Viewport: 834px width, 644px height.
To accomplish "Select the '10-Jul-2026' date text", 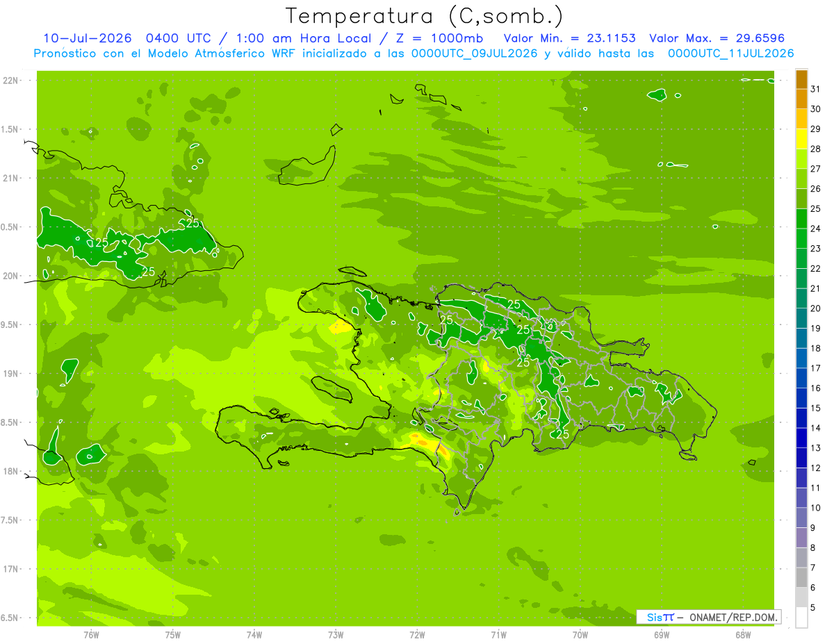I will pyautogui.click(x=89, y=38).
